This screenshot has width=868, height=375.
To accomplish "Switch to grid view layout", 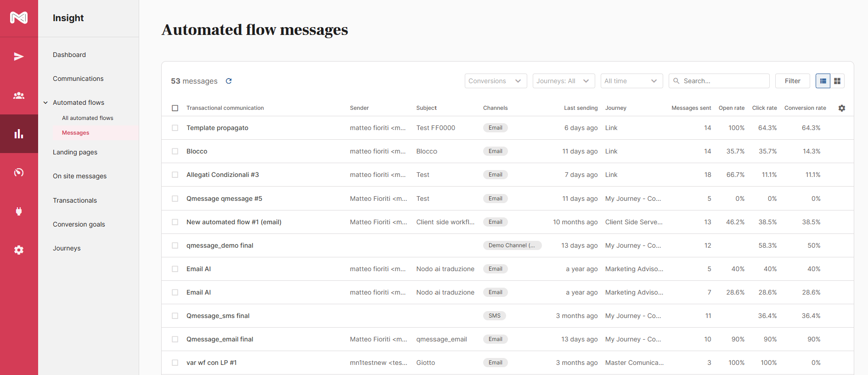I will (x=837, y=81).
